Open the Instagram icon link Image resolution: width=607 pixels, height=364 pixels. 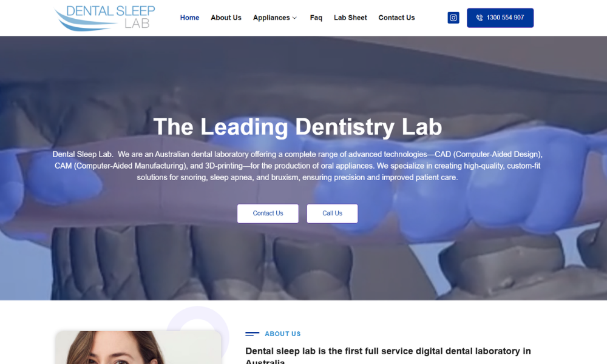pos(453,18)
